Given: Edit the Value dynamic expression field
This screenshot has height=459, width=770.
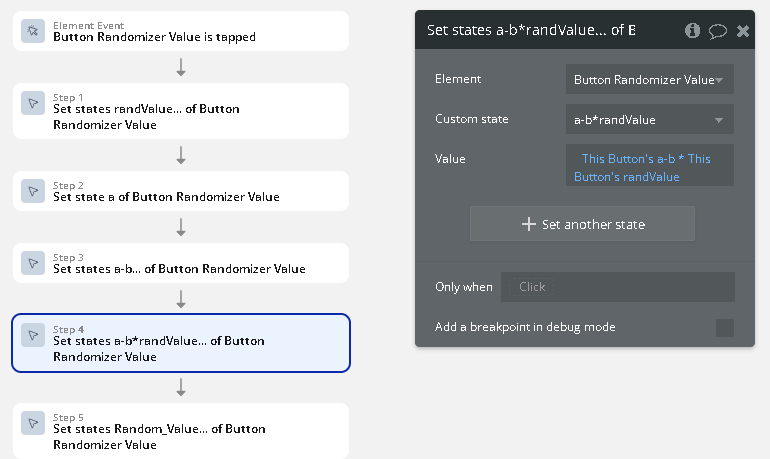Looking at the screenshot, I should click(x=649, y=166).
